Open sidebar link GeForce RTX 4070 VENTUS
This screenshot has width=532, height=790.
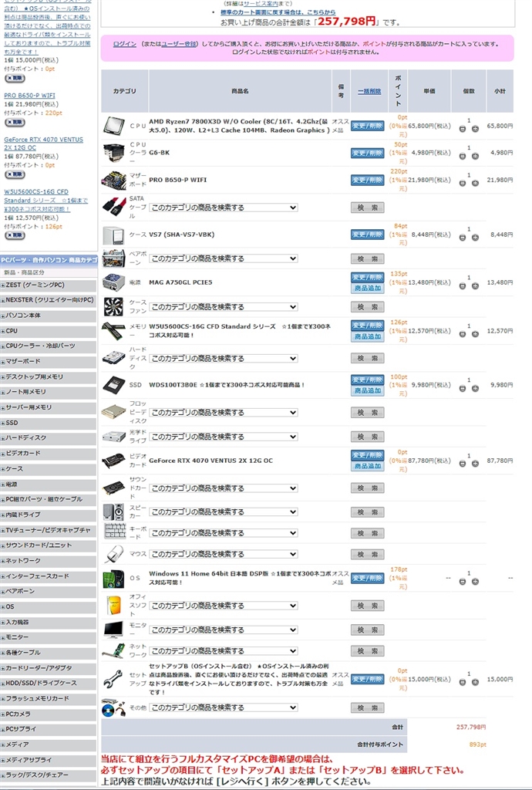point(44,143)
